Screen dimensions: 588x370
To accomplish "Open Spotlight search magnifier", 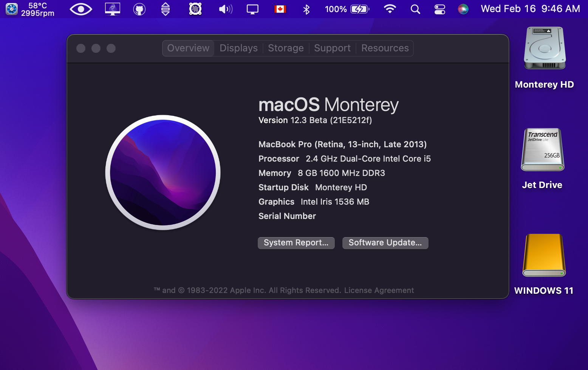I will click(x=415, y=9).
